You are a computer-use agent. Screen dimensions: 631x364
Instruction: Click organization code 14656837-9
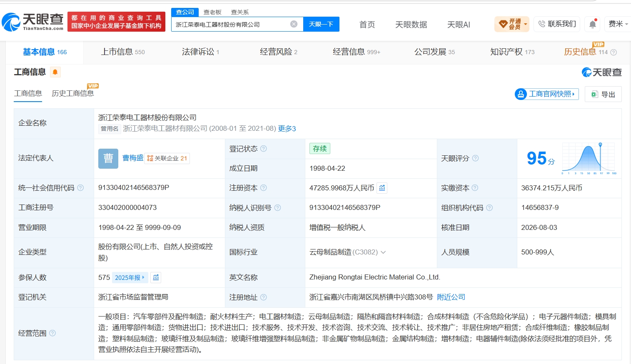540,207
